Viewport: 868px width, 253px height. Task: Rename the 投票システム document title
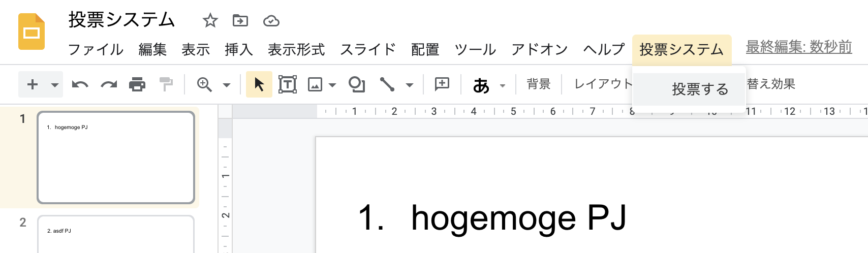tap(122, 20)
